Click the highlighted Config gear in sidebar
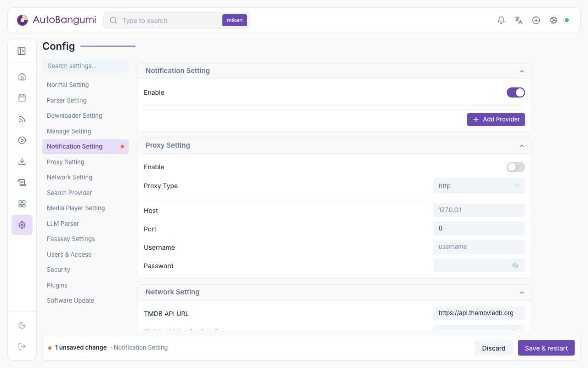Screen dimensions: 588x368 click(22, 225)
